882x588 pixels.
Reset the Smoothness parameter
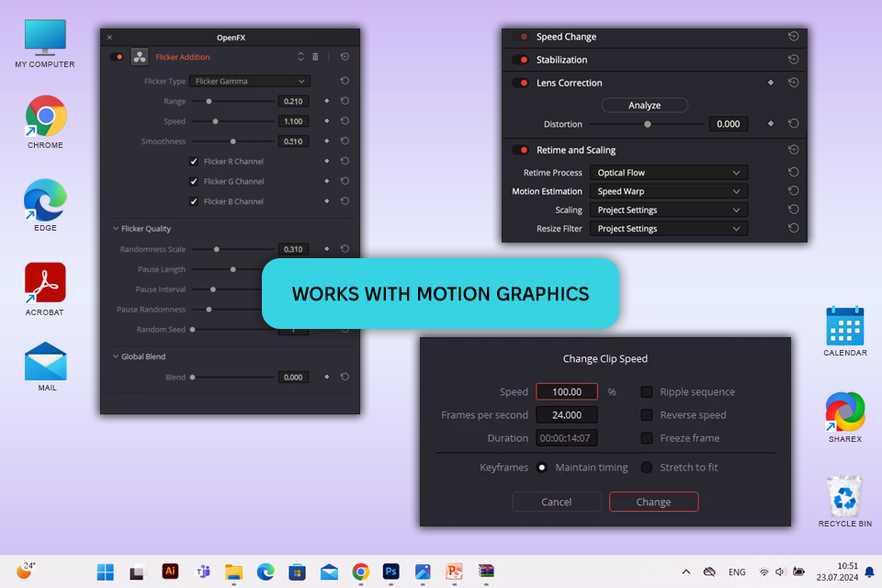345,141
